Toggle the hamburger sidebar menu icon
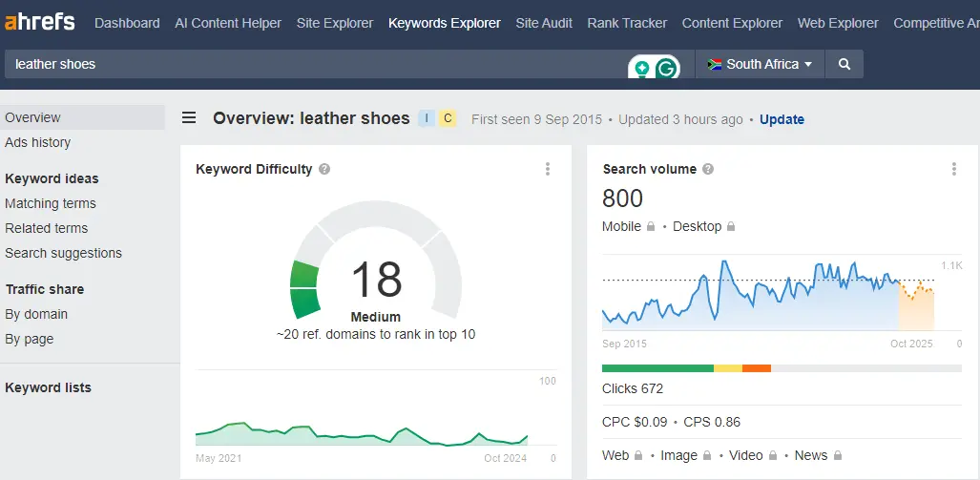This screenshot has height=480, width=980. [189, 117]
